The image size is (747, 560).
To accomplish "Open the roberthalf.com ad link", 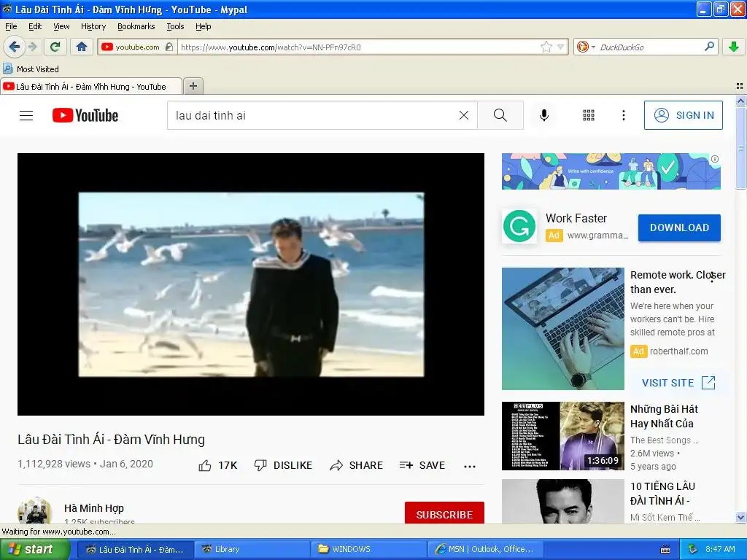I will tap(679, 351).
